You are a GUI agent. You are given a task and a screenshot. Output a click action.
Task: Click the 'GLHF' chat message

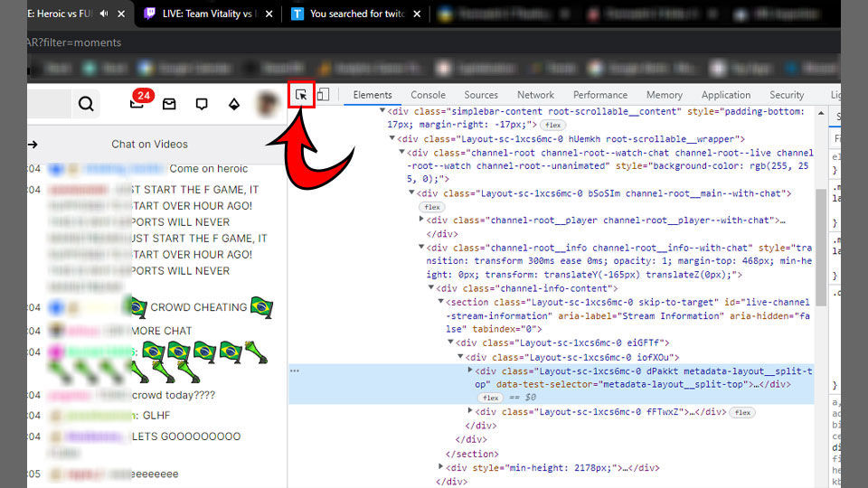156,416
